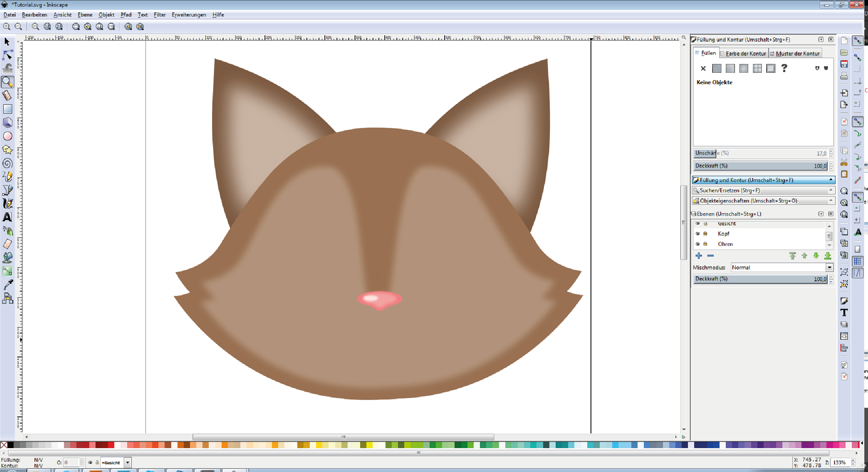Select the Bezier pen tool
This screenshot has height=472, width=868.
[7, 190]
